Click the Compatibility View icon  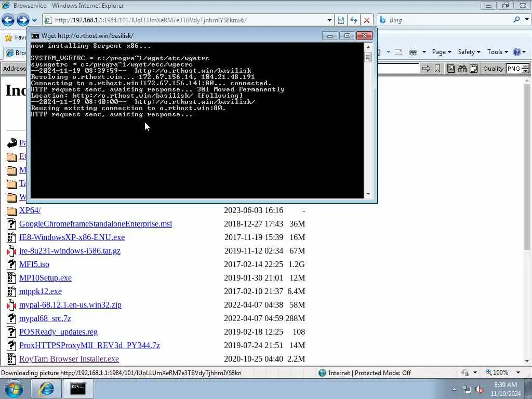coord(341,20)
